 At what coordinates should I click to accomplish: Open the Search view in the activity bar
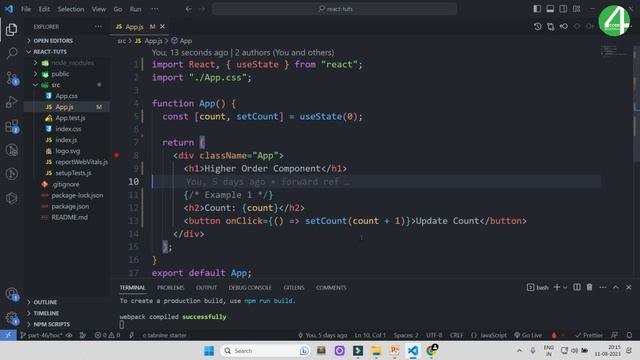pyautogui.click(x=12, y=53)
